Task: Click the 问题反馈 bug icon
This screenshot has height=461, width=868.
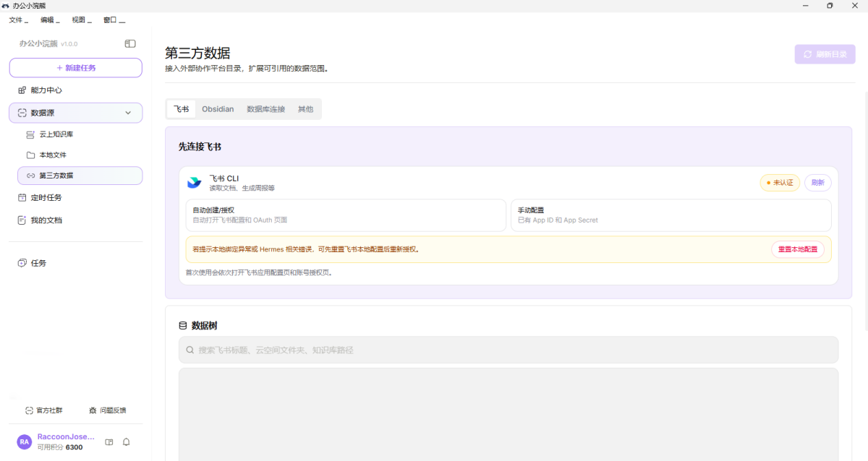Action: 93,410
